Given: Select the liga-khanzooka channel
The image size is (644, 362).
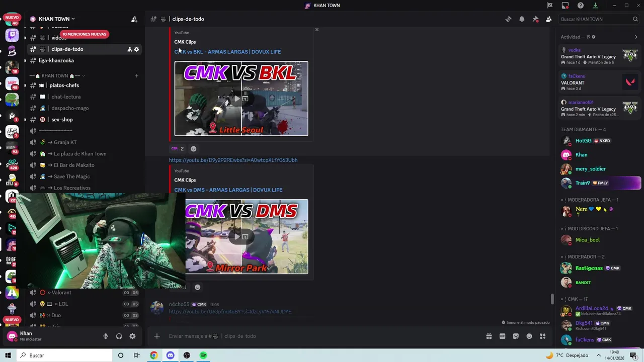Looking at the screenshot, I should (x=84, y=61).
